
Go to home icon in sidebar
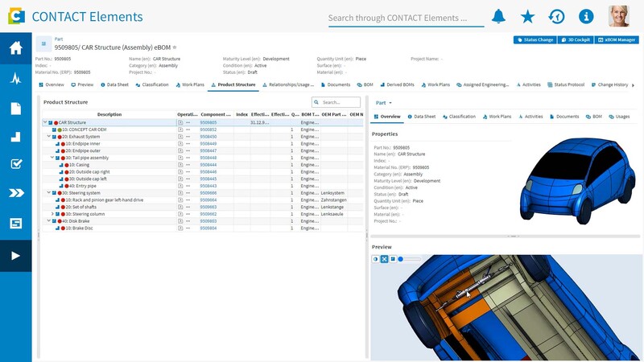click(x=15, y=48)
